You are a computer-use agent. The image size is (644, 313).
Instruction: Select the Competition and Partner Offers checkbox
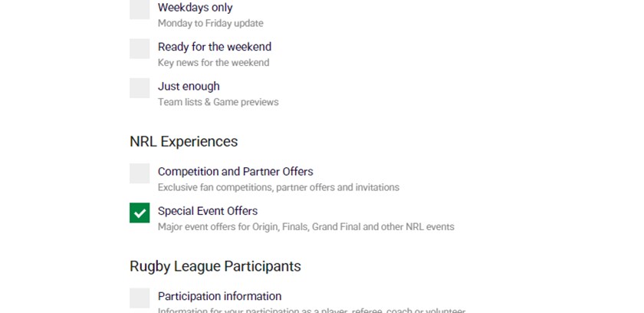pyautogui.click(x=140, y=173)
